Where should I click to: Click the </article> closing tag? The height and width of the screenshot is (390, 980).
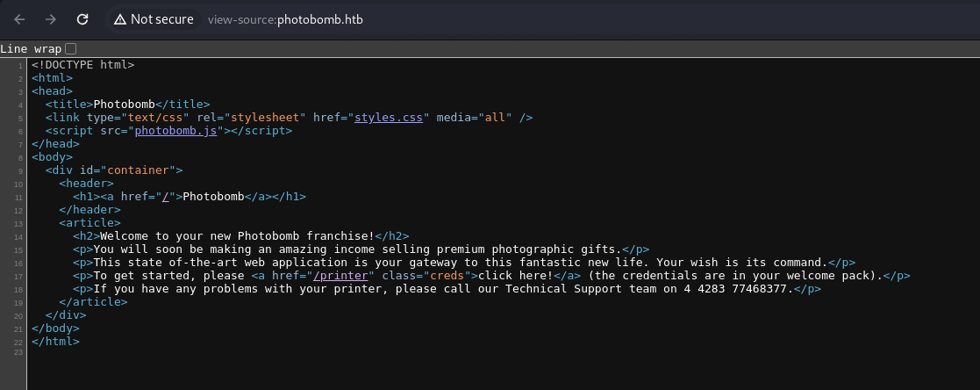(x=93, y=301)
